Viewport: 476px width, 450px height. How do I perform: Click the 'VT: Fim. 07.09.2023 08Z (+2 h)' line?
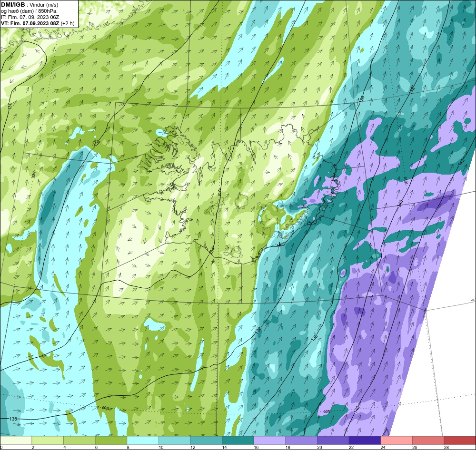coord(38,23)
